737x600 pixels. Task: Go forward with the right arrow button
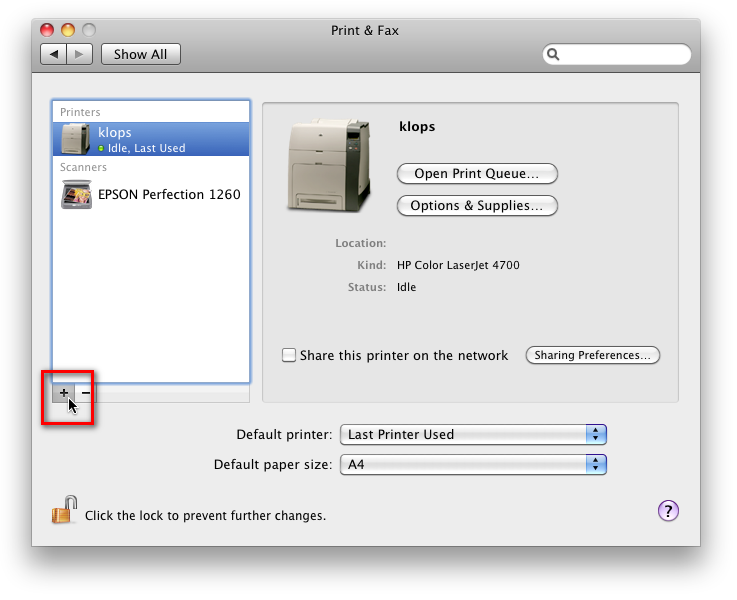79,54
